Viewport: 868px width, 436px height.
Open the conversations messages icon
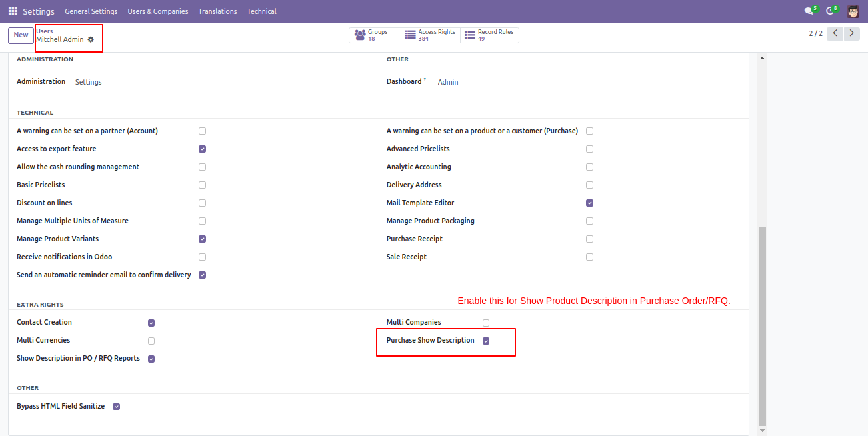(x=810, y=11)
